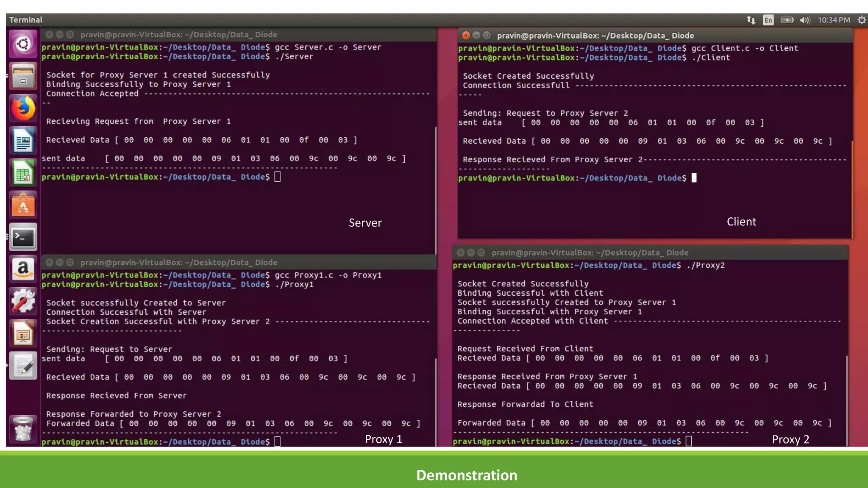Maximize the Server terminal window
868x488 pixels.
pos(70,34)
